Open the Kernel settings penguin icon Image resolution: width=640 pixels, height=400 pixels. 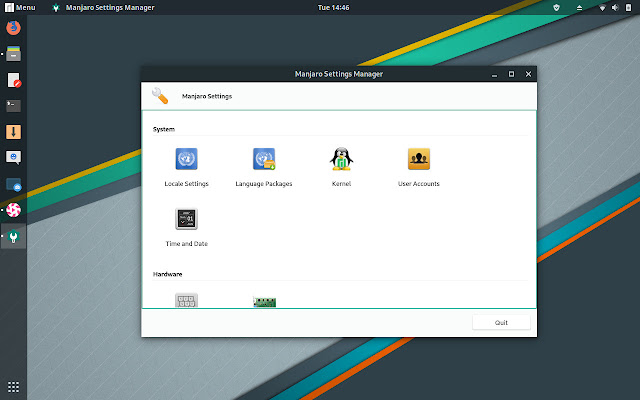(341, 158)
